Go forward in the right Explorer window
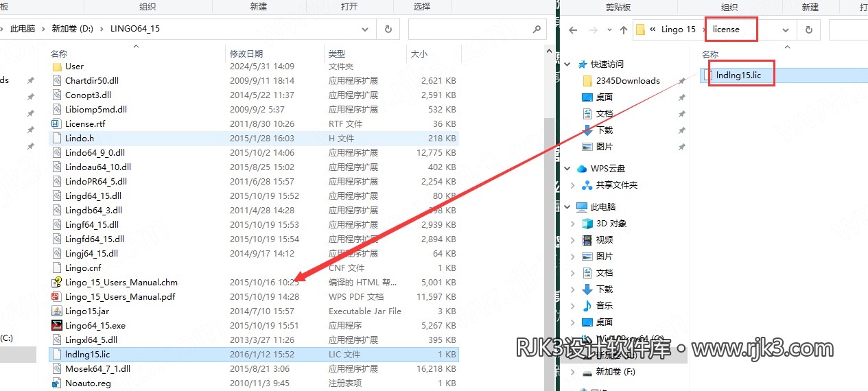The width and height of the screenshot is (868, 391). (593, 30)
